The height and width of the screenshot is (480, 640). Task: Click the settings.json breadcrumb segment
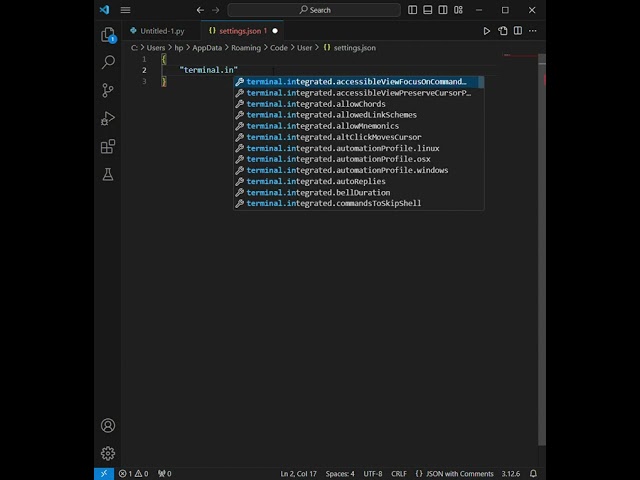pos(350,48)
